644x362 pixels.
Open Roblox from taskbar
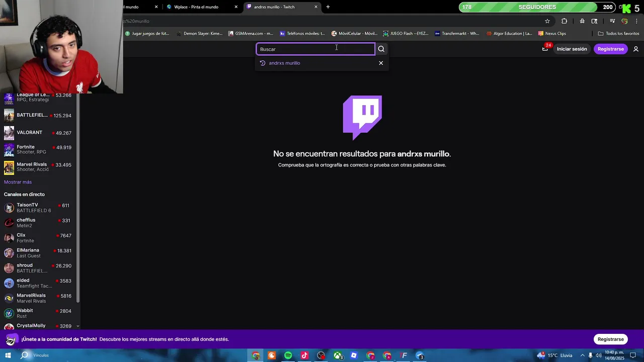(354, 355)
